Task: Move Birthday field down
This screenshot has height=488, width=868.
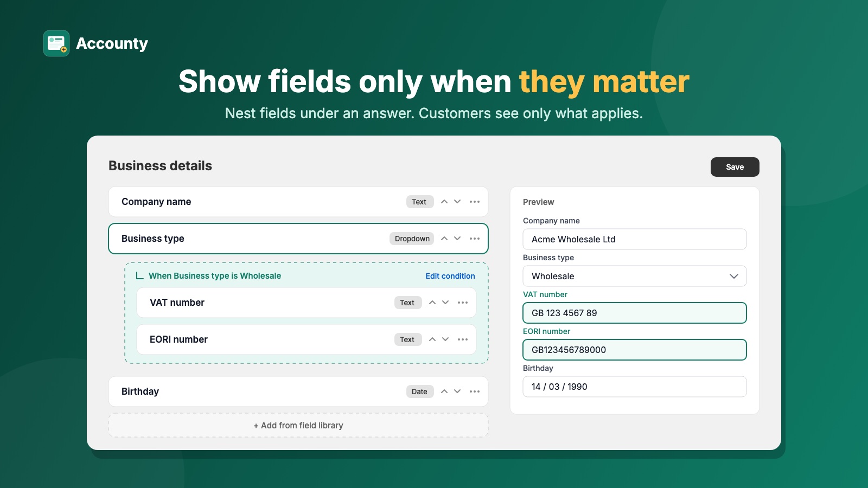Action: pyautogui.click(x=457, y=391)
